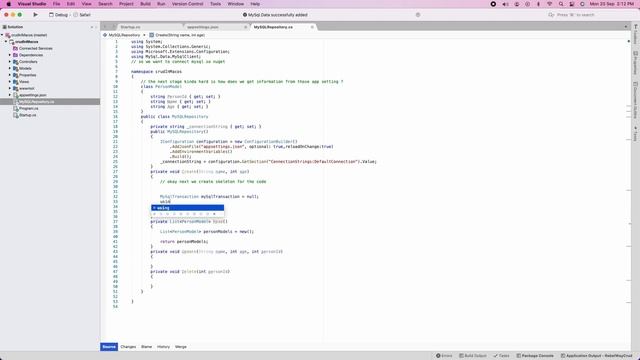Open the Project menu
The height and width of the screenshot is (360, 640).
pyautogui.click(x=126, y=4)
